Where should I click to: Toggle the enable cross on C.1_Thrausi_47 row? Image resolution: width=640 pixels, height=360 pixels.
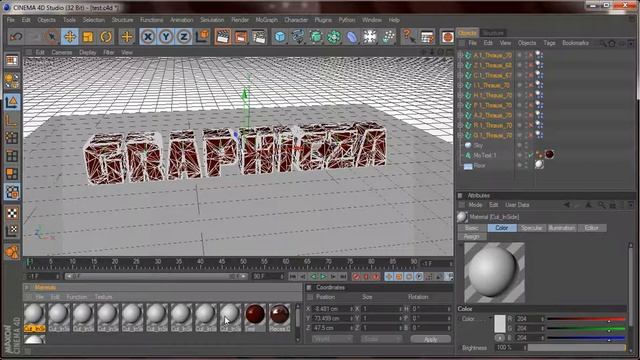[x=530, y=75]
